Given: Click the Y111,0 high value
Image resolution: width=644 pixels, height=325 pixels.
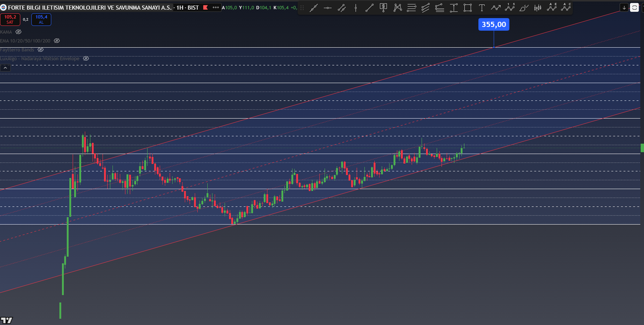Looking at the screenshot, I should 246,8.
